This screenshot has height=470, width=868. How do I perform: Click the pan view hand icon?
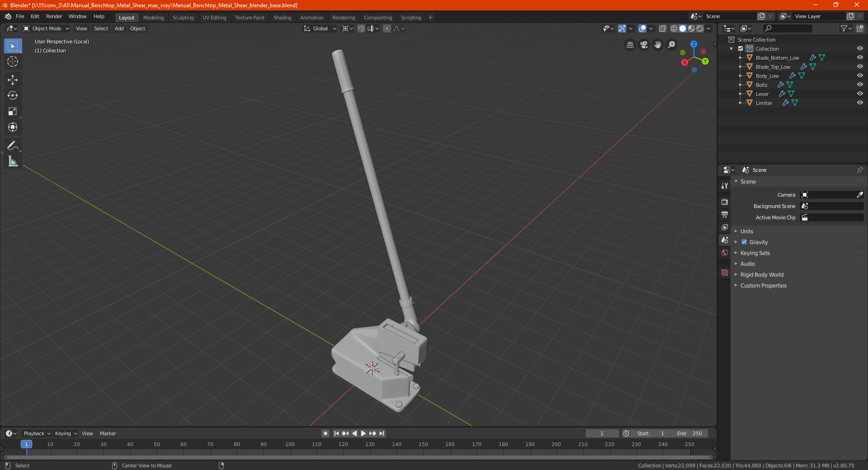(x=658, y=45)
